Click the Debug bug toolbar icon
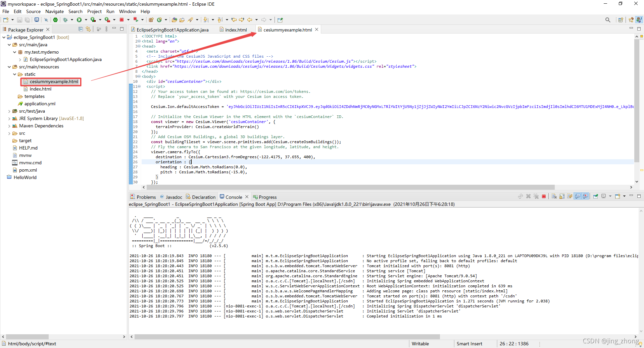 click(x=65, y=20)
